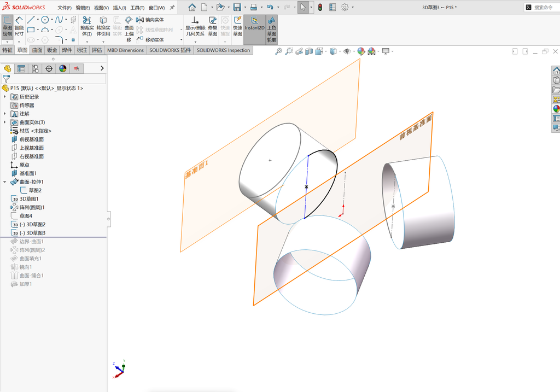Collapse the 曲面-拉伸1 tree node
The height and width of the screenshot is (392, 560).
[x=4, y=182]
